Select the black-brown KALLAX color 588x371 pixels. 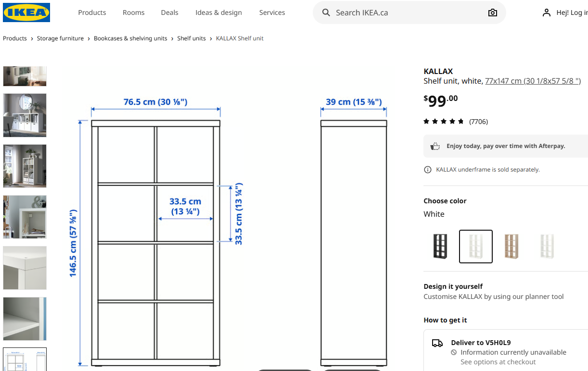click(x=440, y=247)
